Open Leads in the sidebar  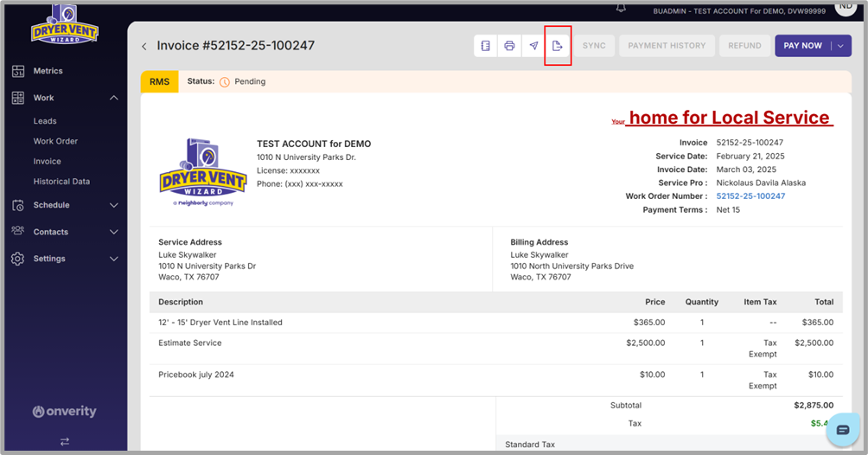[x=45, y=121]
